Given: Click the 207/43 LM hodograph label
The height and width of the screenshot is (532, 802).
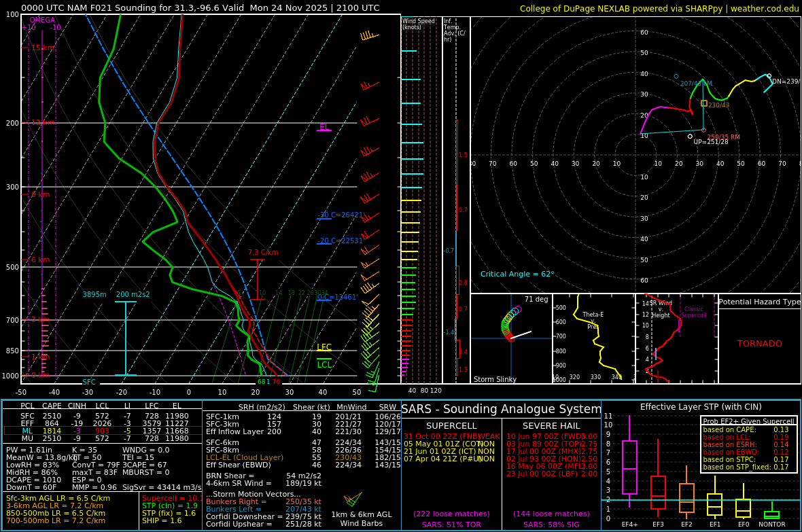Looking at the screenshot, I should click(695, 83).
